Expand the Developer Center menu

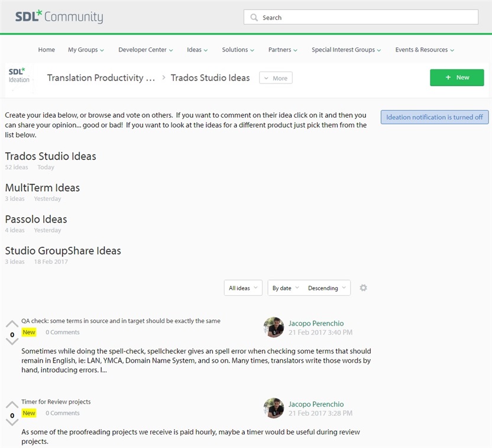145,50
